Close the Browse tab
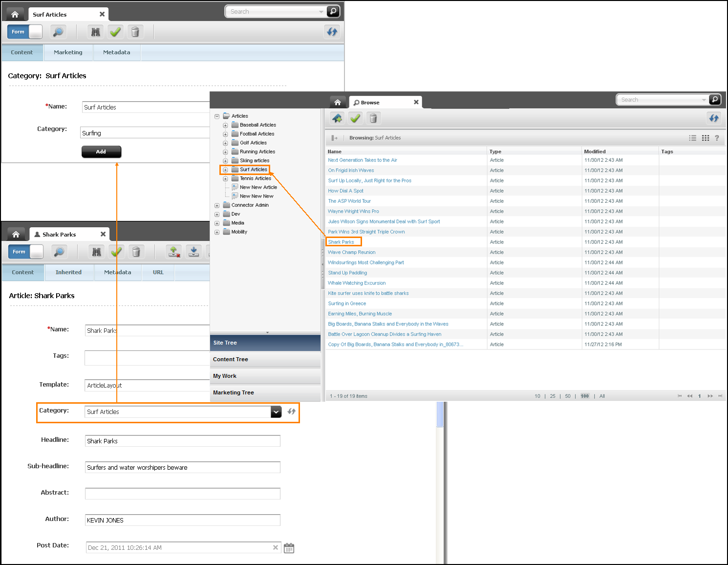Viewport: 728px width, 565px height. coord(416,102)
